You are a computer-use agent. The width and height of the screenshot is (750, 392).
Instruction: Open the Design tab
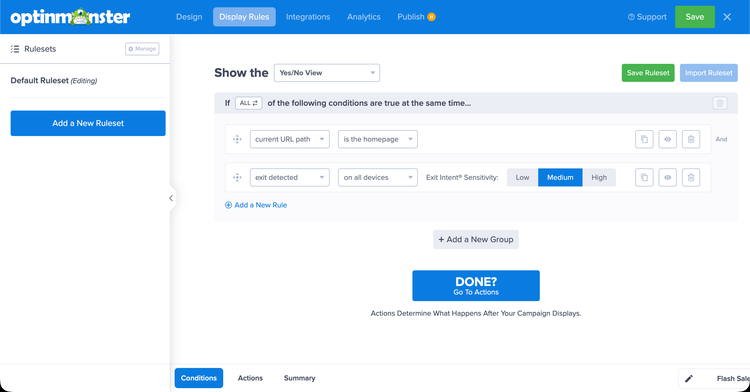tap(189, 17)
